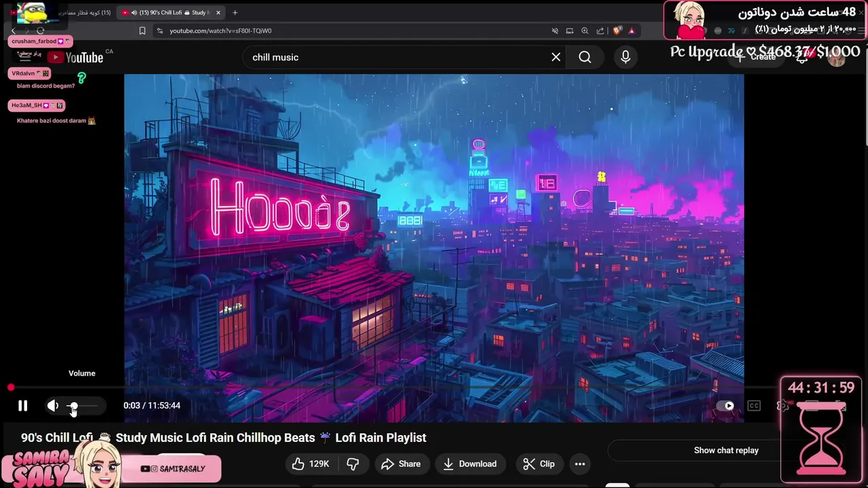Close the 90's Chill Lofi tab
The width and height of the screenshot is (868, 488).
coord(217,12)
